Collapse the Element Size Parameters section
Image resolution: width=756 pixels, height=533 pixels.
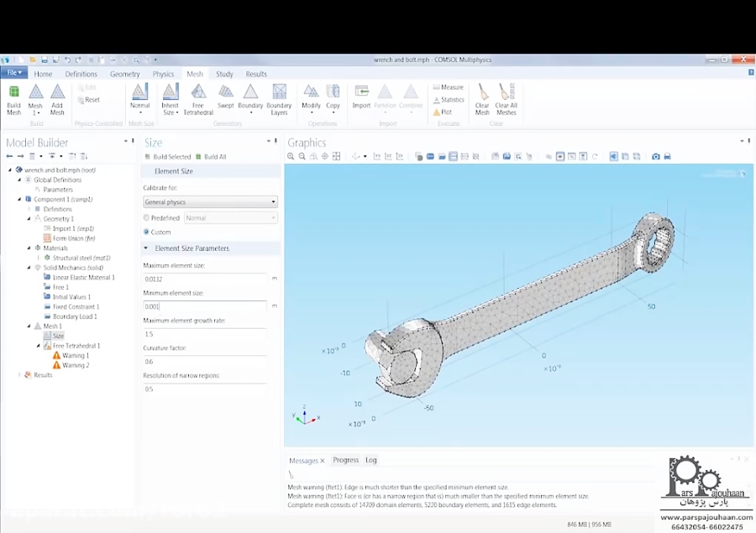pos(145,248)
